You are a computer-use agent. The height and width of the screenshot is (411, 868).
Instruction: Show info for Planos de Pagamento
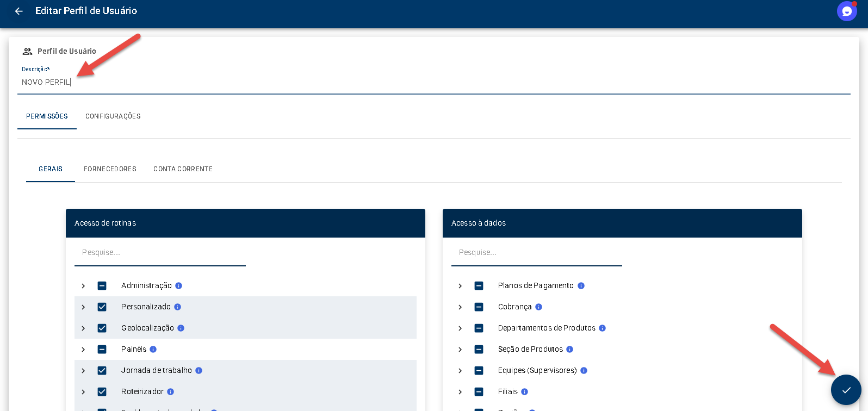pos(581,285)
